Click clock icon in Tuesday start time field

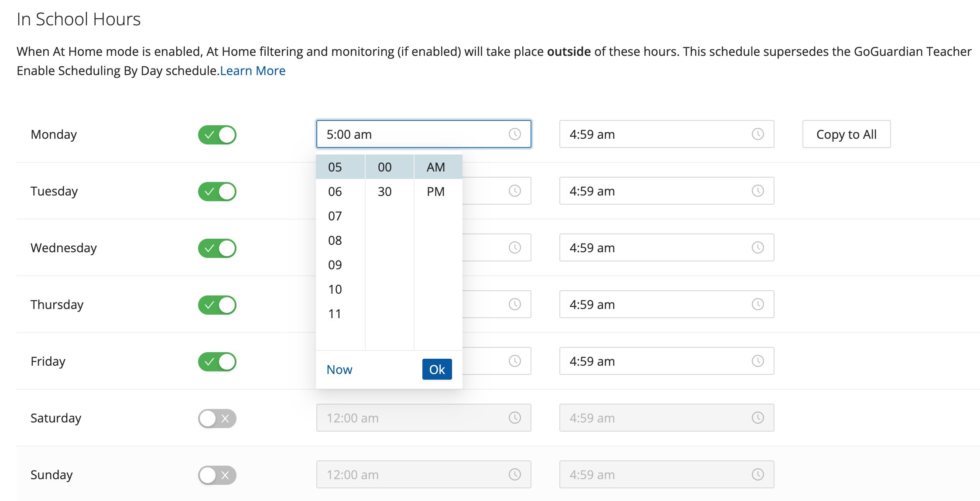[515, 191]
